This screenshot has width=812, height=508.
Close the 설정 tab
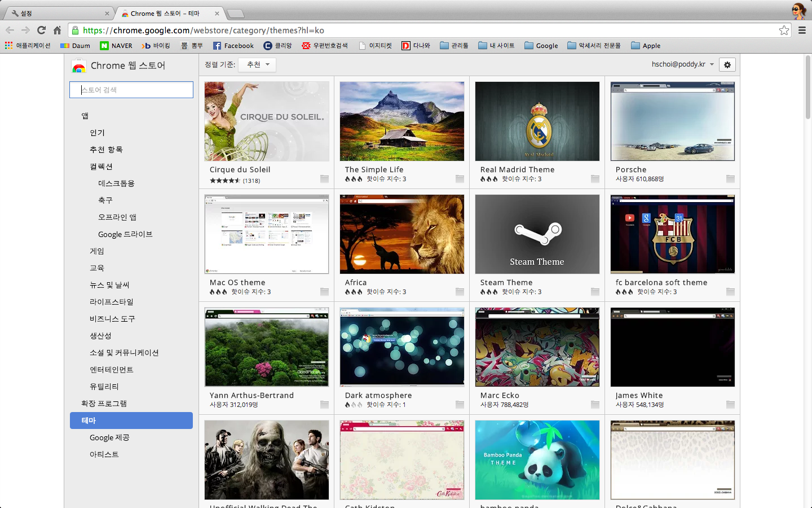click(107, 14)
